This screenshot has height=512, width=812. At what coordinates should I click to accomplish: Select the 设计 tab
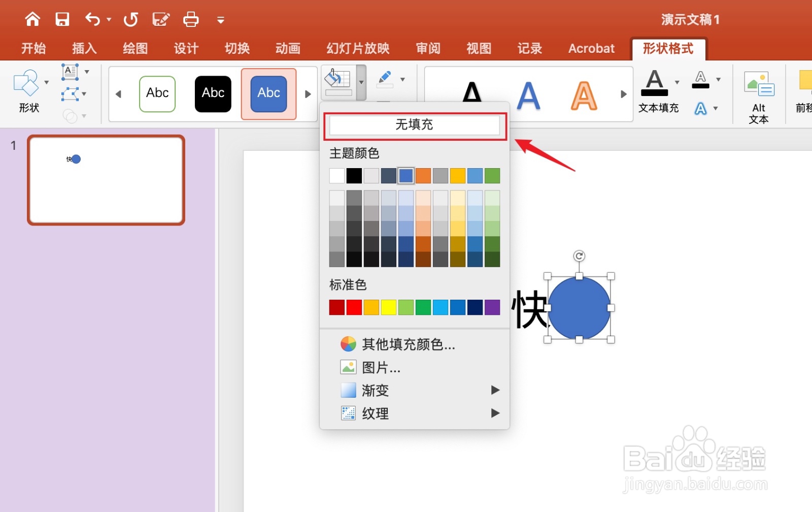point(186,48)
